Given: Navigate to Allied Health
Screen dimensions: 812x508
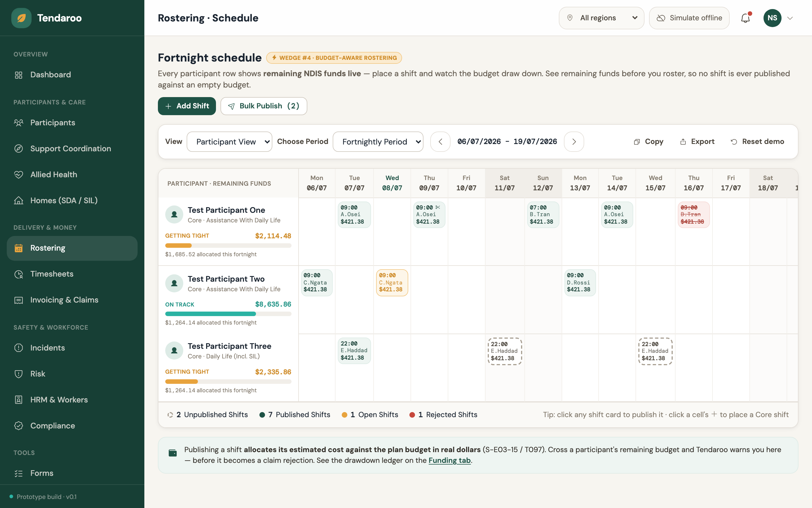Looking at the screenshot, I should (x=72, y=174).
